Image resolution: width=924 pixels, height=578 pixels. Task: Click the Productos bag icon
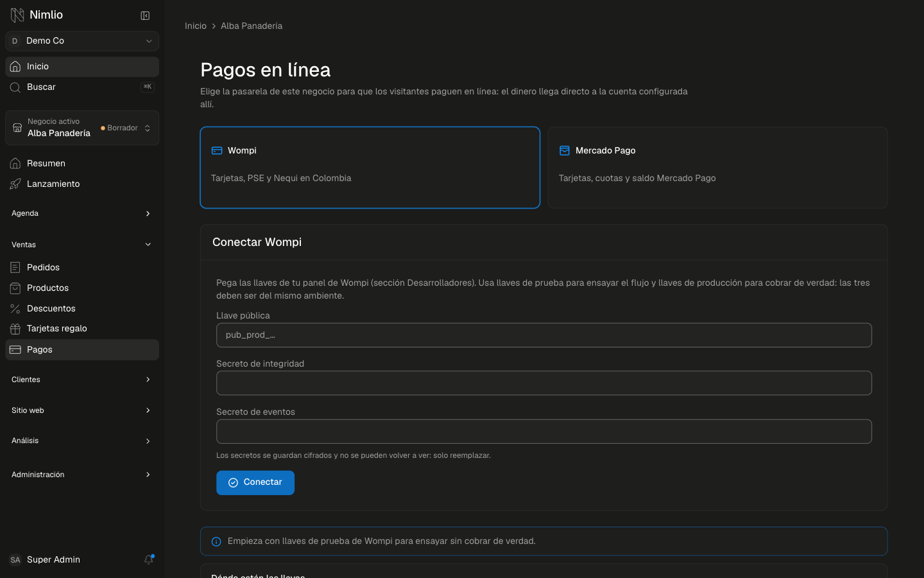coord(15,288)
